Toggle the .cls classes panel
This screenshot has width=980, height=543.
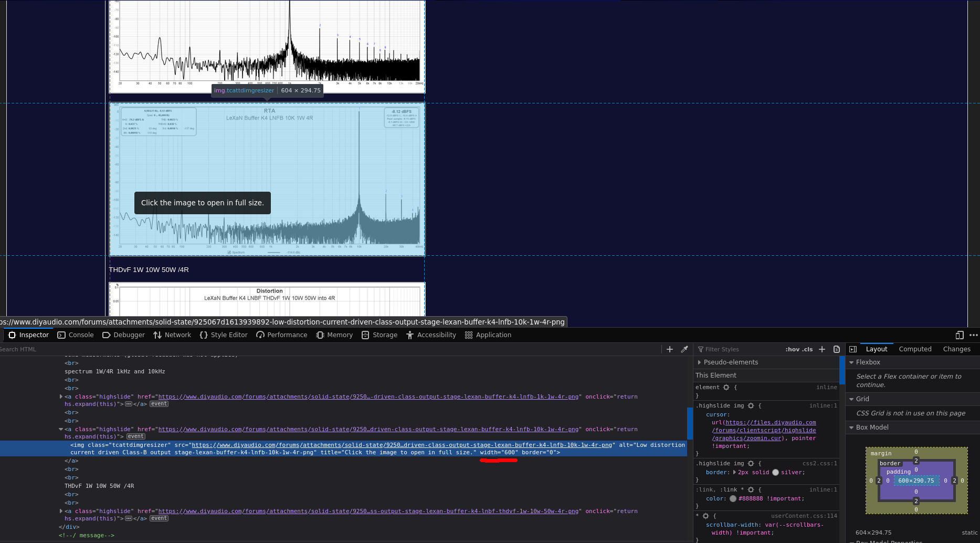[x=807, y=349]
